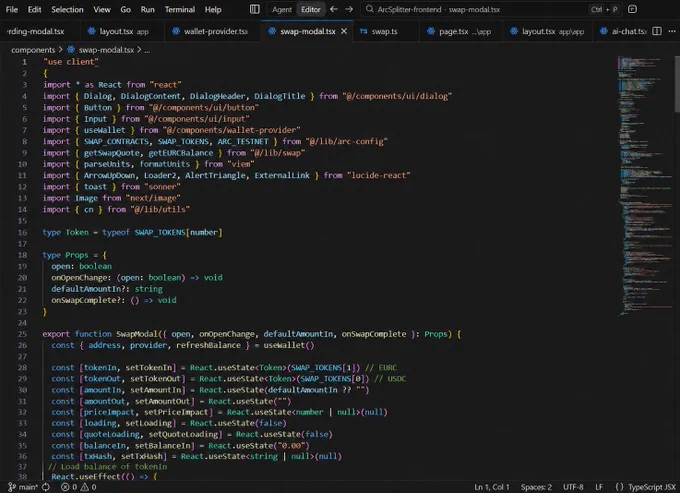This screenshot has height=493, width=680.
Task: Click "@/lib/arc-config" import path
Action: 346,141
